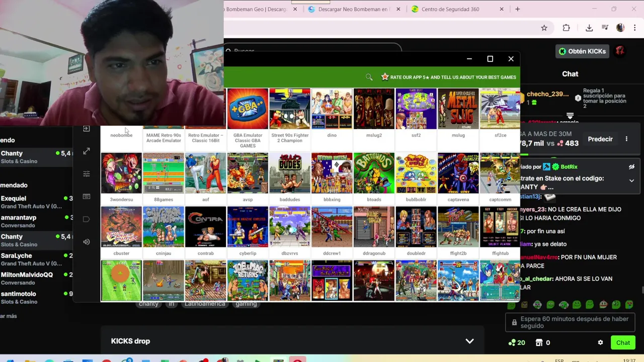Bookmark this page with star icon
The width and height of the screenshot is (644, 362).
[544, 28]
